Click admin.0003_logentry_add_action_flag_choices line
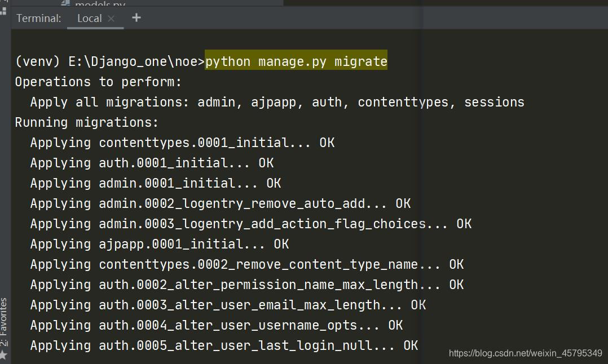This screenshot has height=364, width=608. click(251, 224)
